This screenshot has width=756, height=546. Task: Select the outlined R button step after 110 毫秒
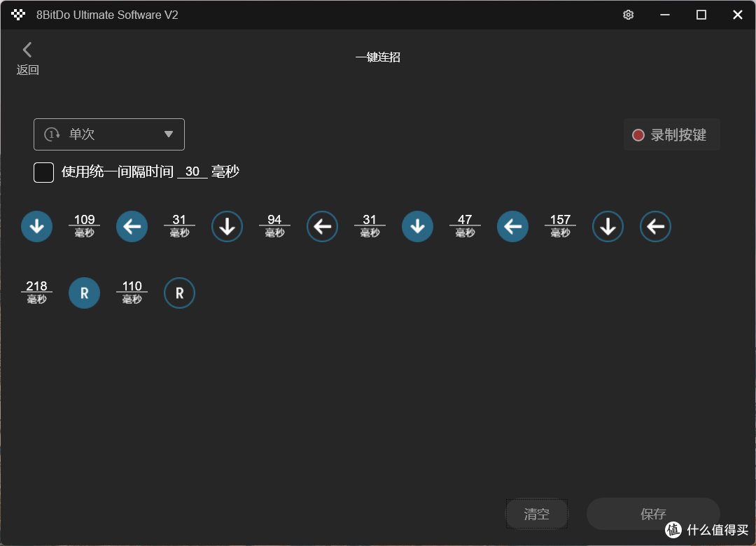(179, 293)
